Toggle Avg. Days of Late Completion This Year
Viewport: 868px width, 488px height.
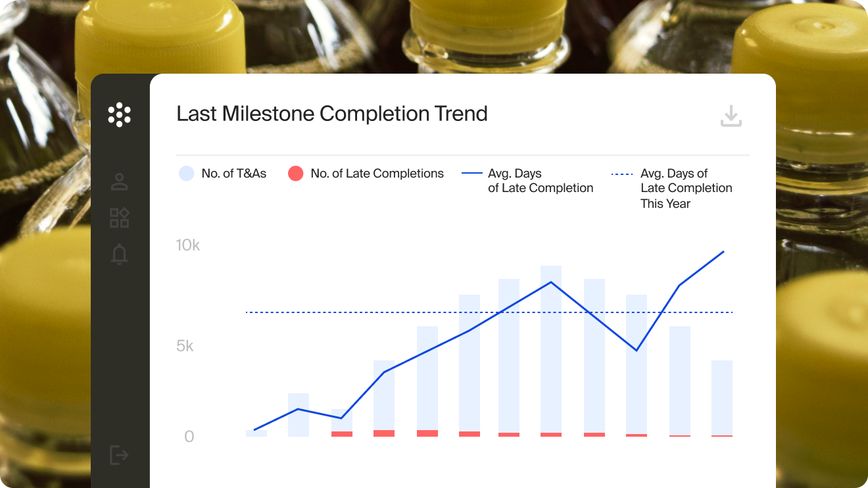(x=686, y=188)
